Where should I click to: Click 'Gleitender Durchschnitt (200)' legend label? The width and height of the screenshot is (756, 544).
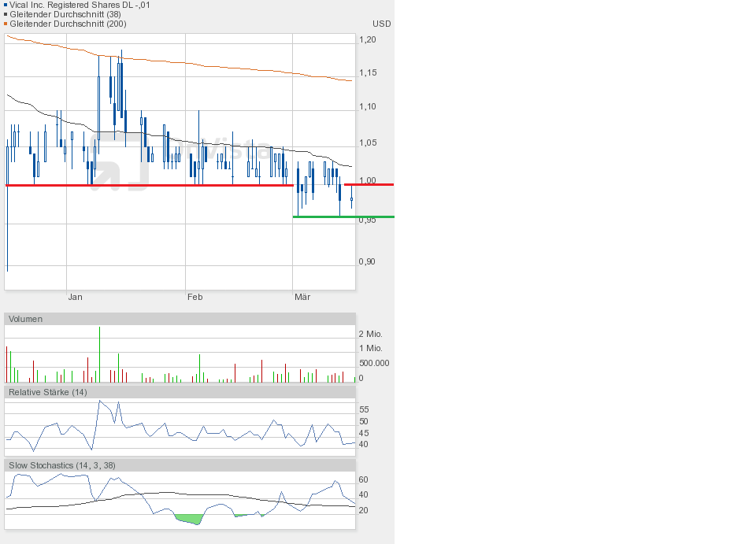click(x=67, y=24)
